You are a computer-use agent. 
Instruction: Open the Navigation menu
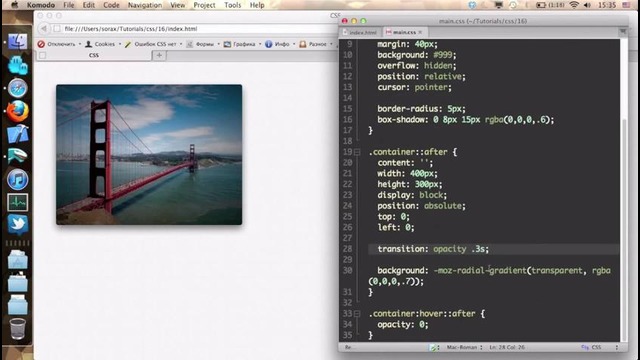click(145, 5)
